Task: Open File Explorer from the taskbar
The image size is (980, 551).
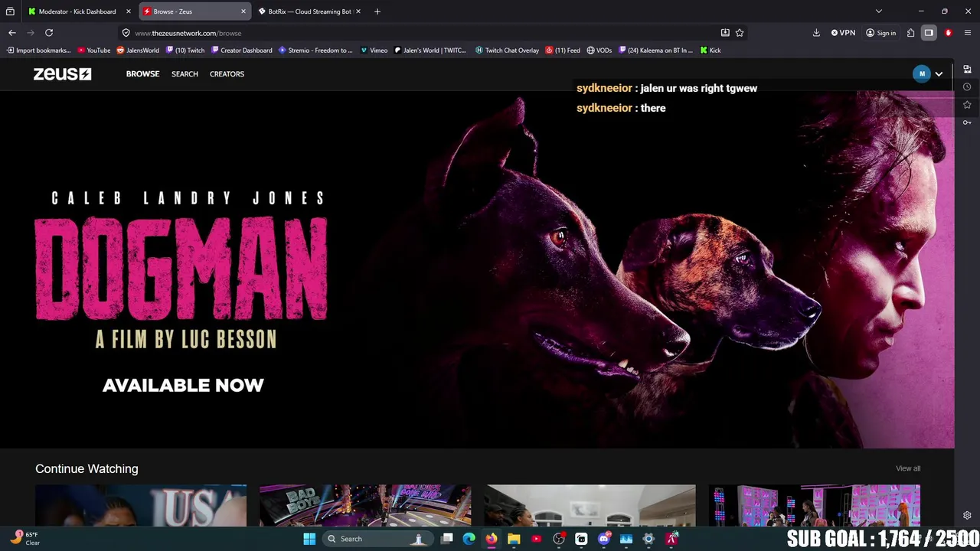Action: pyautogui.click(x=514, y=539)
